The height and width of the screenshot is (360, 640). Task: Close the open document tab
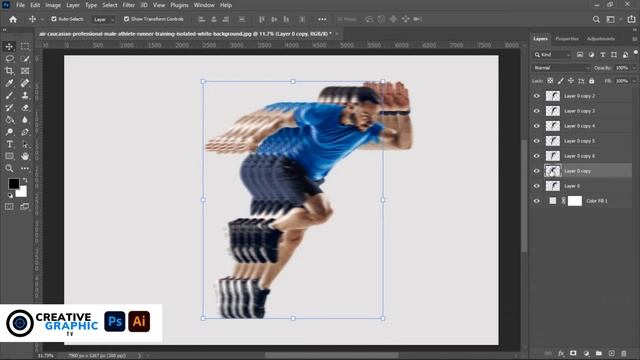(337, 34)
